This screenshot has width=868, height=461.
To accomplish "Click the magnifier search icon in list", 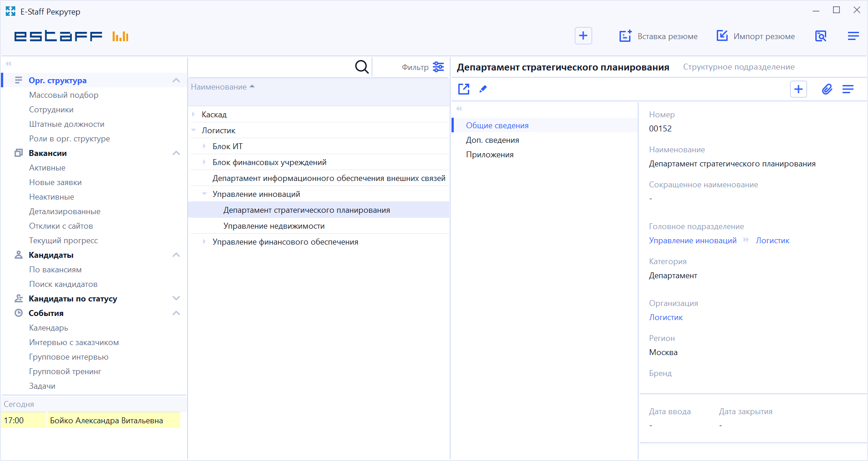I will [362, 67].
